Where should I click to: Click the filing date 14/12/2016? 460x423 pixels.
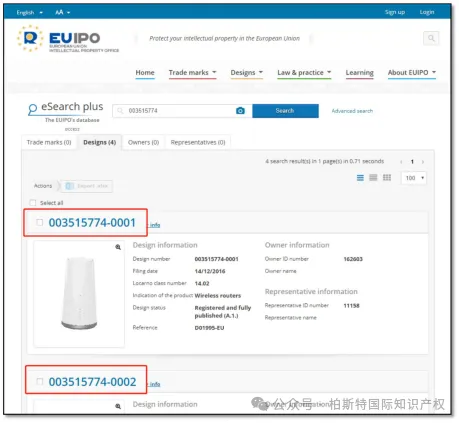point(210,271)
